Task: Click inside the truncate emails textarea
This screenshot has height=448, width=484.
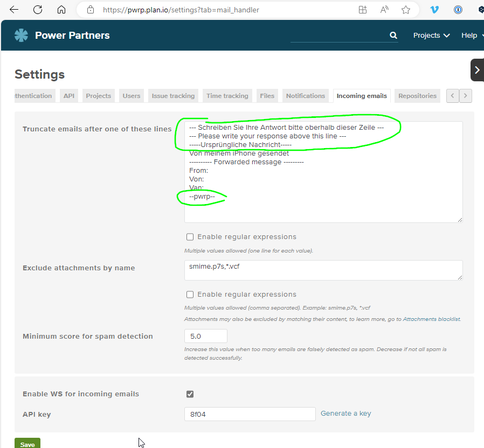Action: [323, 172]
